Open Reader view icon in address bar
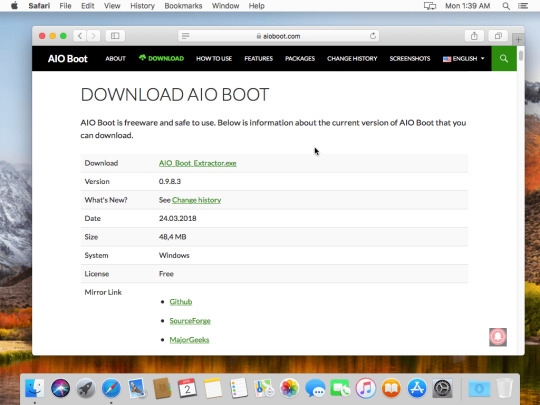540x405 pixels. [x=186, y=36]
